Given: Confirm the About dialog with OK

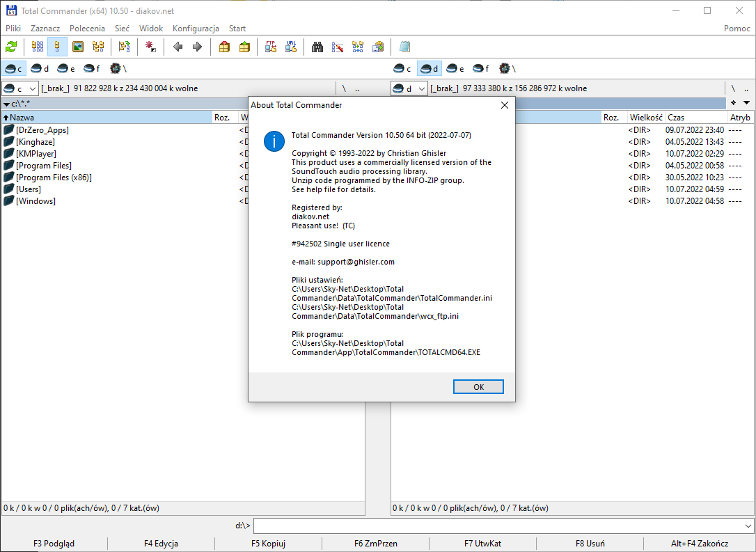Looking at the screenshot, I should tap(478, 386).
